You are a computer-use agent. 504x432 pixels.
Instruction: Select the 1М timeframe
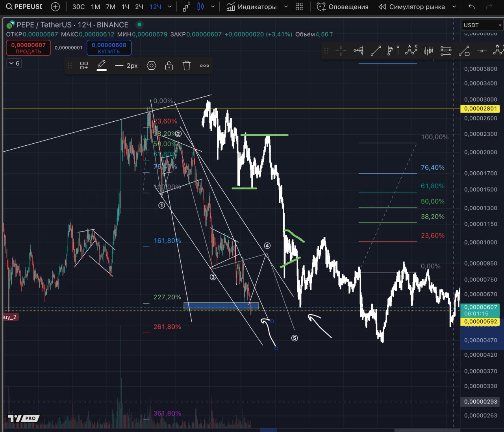95,7
